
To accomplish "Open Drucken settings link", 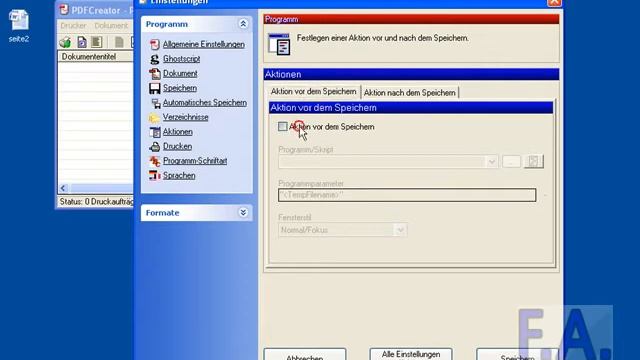I will pos(178,147).
